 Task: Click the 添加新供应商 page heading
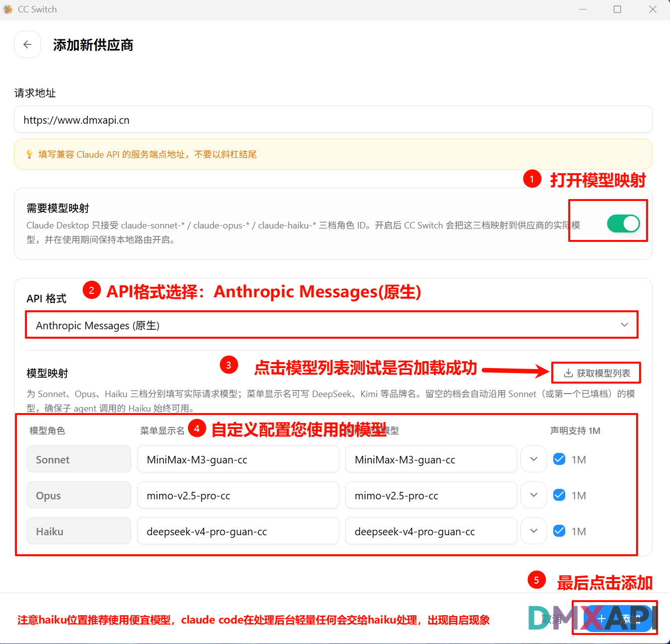tap(93, 45)
